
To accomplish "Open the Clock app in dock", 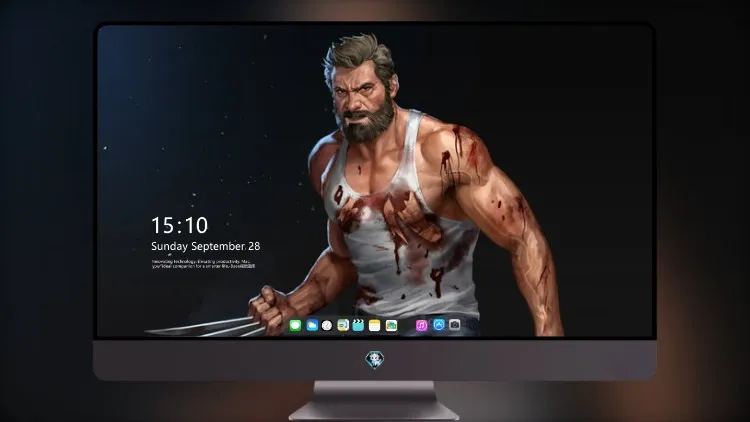I will point(327,325).
